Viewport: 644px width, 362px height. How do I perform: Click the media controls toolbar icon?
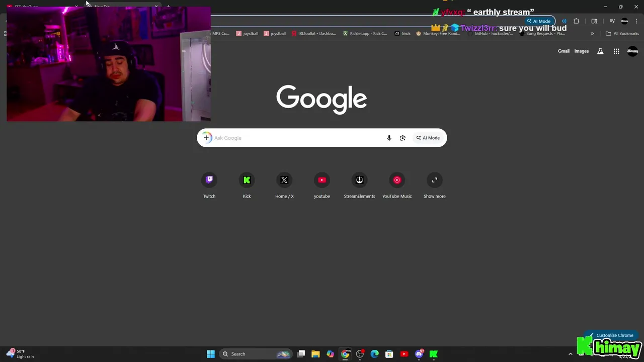pyautogui.click(x=612, y=21)
